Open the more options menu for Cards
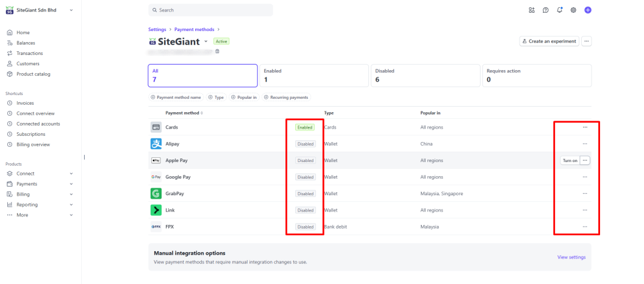Viewport: 644px width, 284px height. (x=585, y=127)
